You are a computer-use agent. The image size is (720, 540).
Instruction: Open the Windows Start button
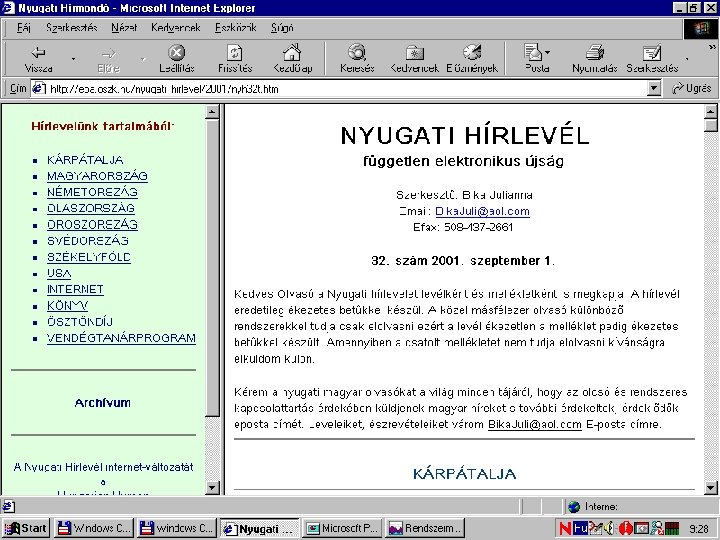click(x=26, y=528)
